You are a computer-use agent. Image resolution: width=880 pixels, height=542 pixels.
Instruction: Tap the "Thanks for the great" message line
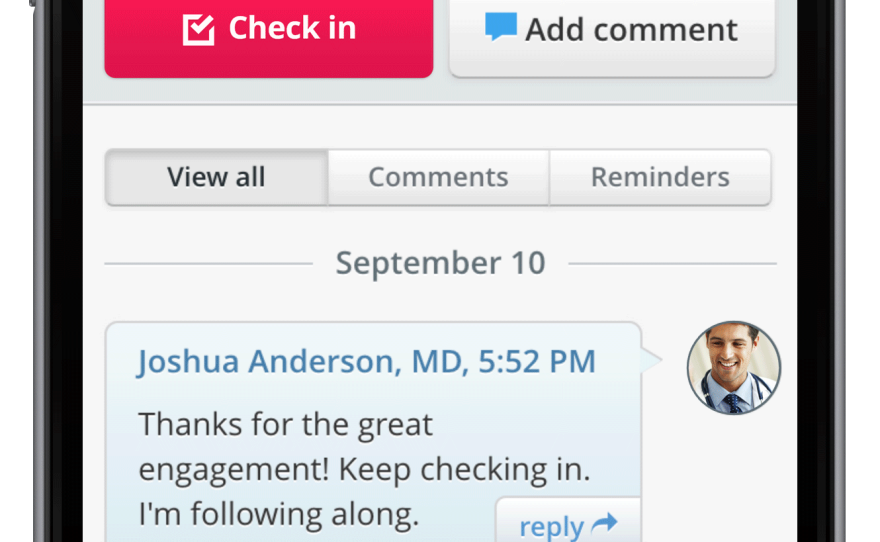click(x=285, y=424)
